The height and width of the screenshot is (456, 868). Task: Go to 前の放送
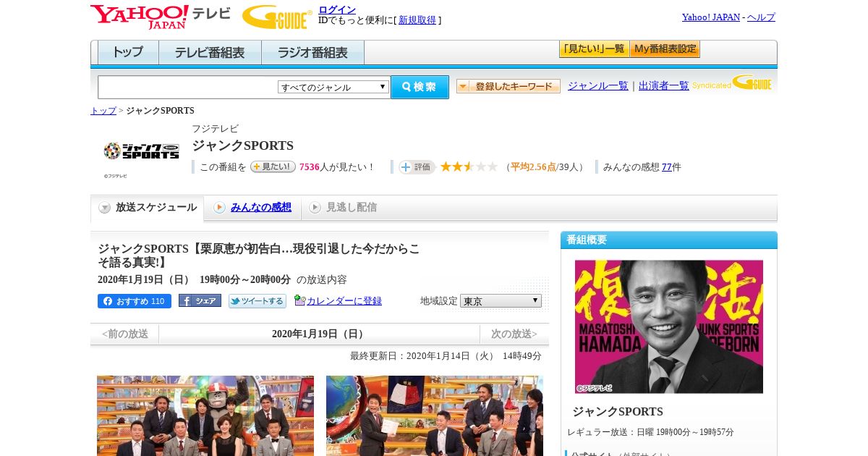coord(124,334)
